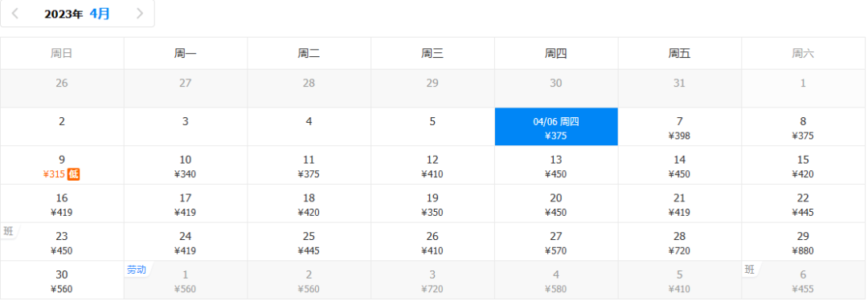Screen dimensions: 868x301
Task: Go to previous month with left chevron
Action: (x=15, y=14)
